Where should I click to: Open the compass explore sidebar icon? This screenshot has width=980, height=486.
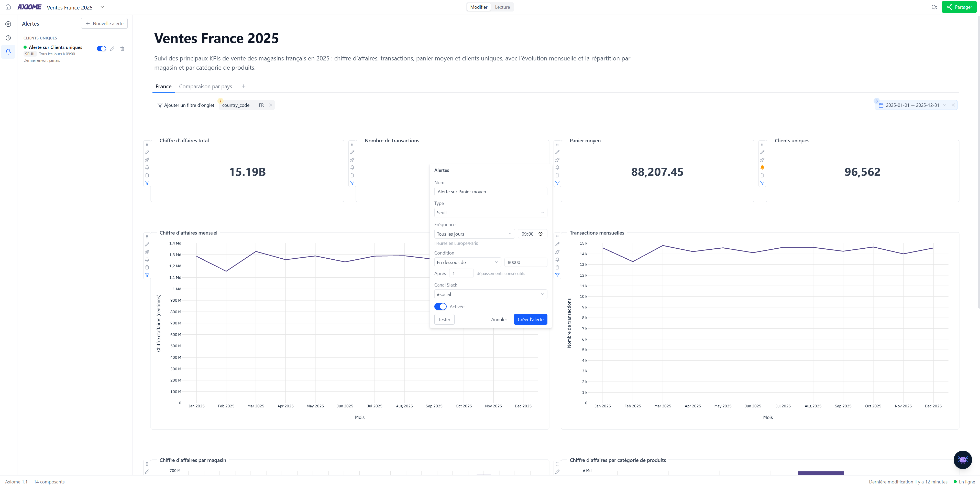(x=8, y=24)
